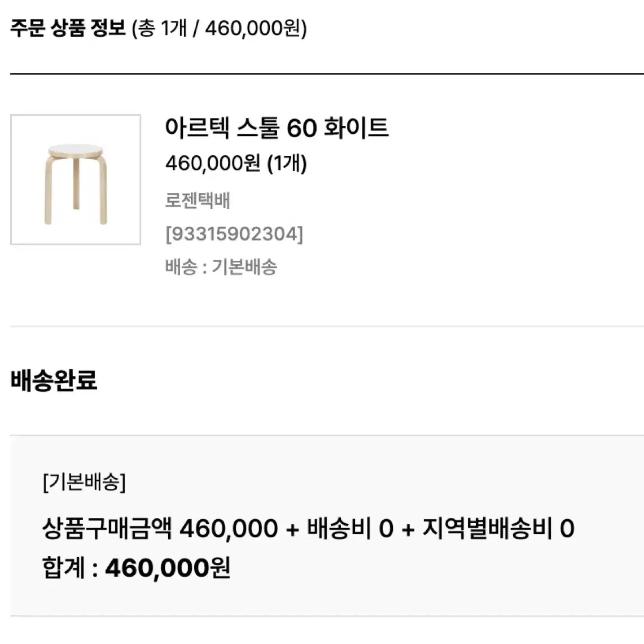Screen dimensions: 644x644
Task: Open tracking number 93315902304
Action: 234,234
